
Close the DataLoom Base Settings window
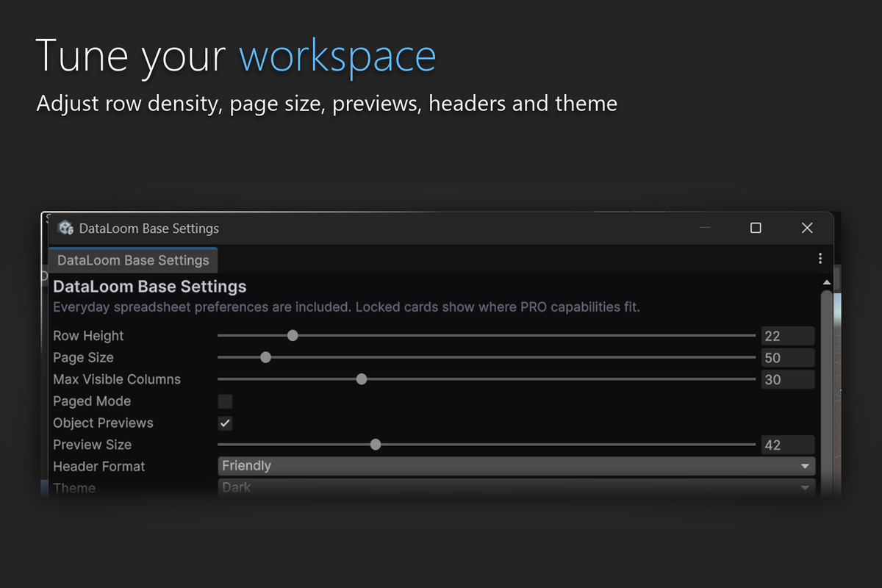click(x=807, y=228)
